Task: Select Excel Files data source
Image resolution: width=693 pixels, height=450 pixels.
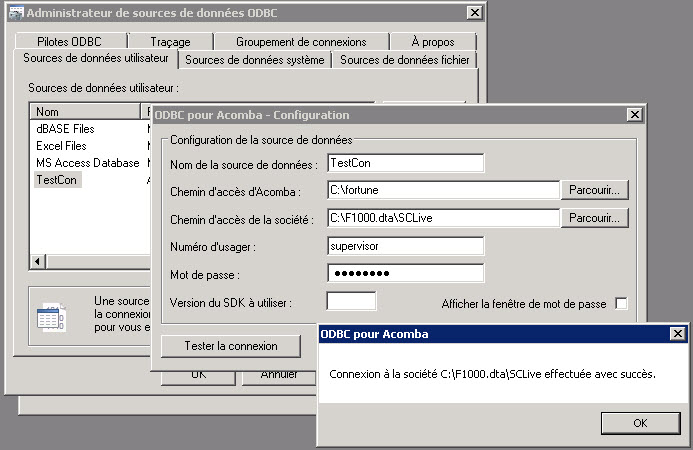Action: click(61, 146)
